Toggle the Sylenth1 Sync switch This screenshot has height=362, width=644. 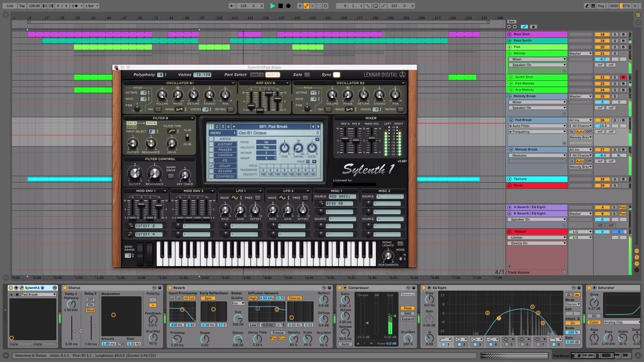pyautogui.click(x=336, y=75)
